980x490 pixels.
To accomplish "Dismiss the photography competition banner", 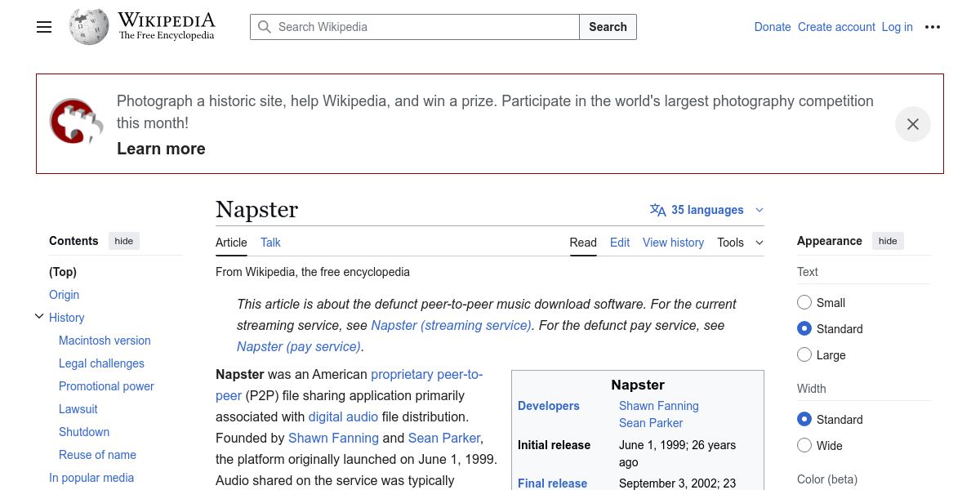I will (x=913, y=124).
